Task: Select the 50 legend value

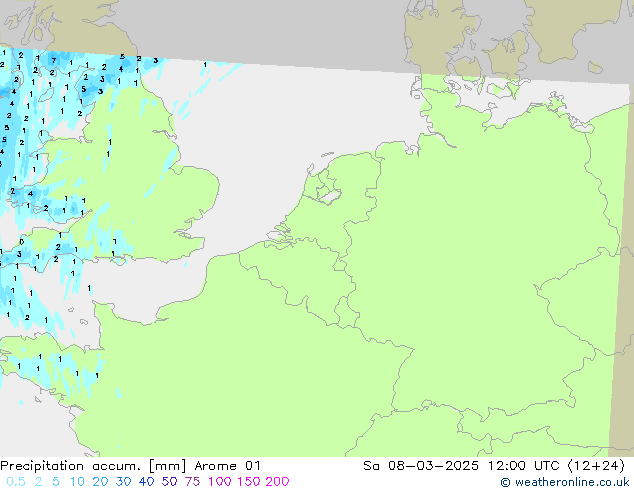Action: coord(169,482)
